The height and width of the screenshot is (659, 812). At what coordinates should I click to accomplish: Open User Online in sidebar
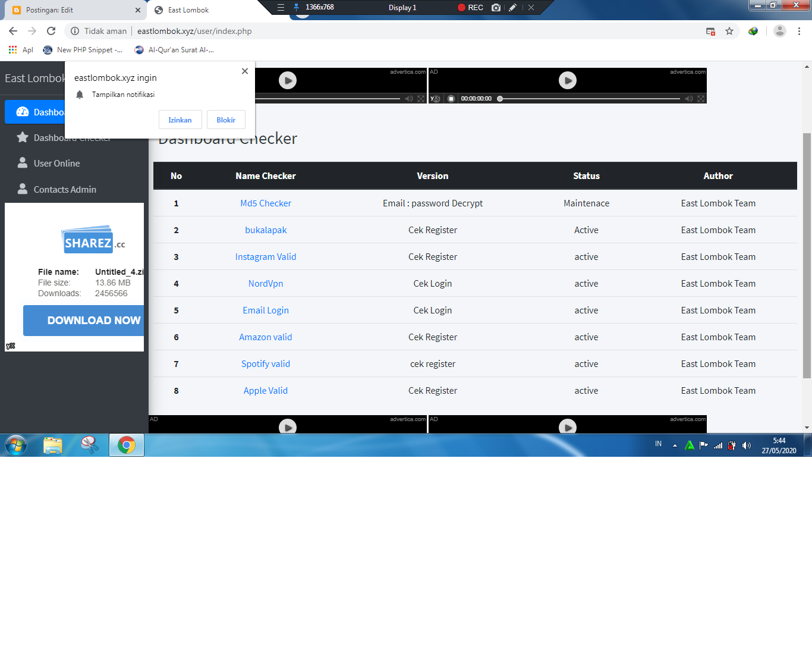pyautogui.click(x=56, y=163)
